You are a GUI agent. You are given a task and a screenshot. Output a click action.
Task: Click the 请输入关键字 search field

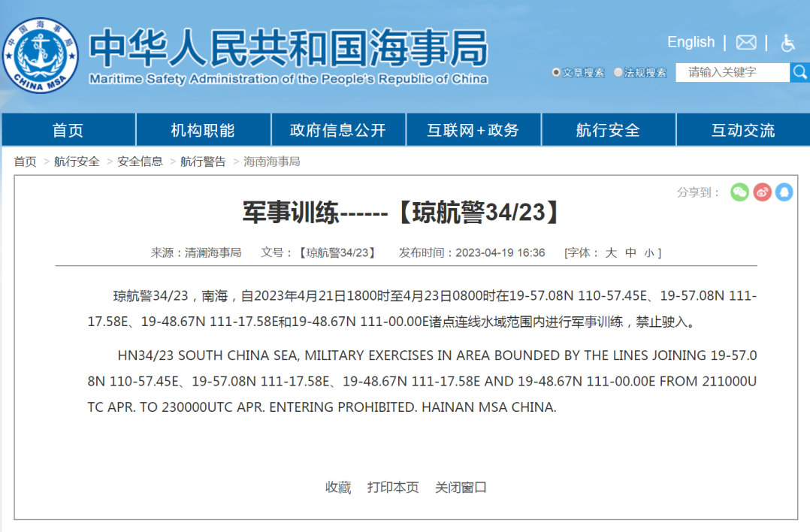pos(732,72)
